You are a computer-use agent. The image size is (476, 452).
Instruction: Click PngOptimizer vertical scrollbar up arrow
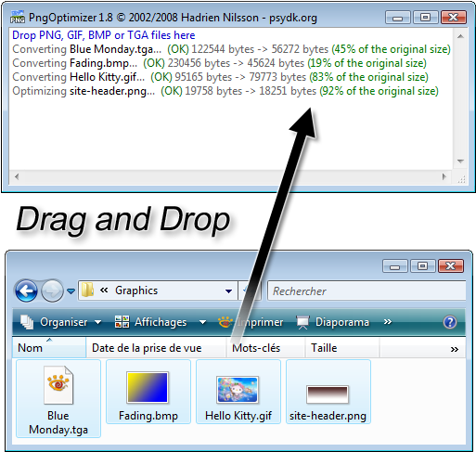point(460,36)
